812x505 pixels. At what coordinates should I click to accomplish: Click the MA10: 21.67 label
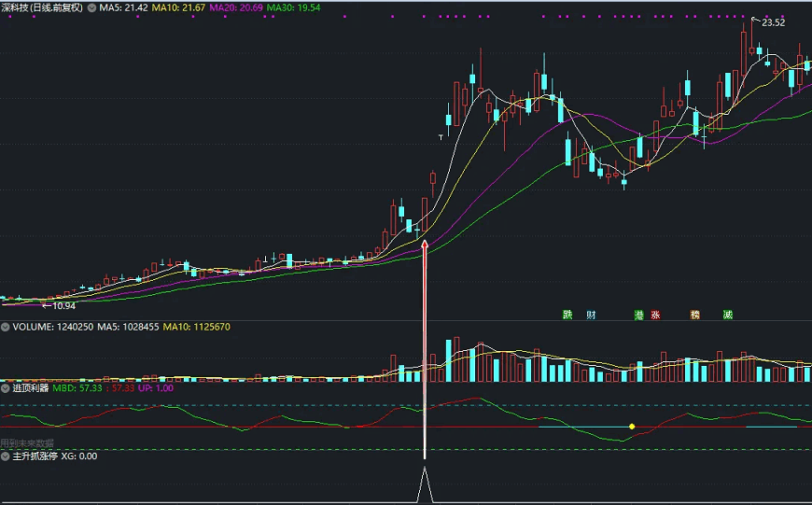pos(178,7)
